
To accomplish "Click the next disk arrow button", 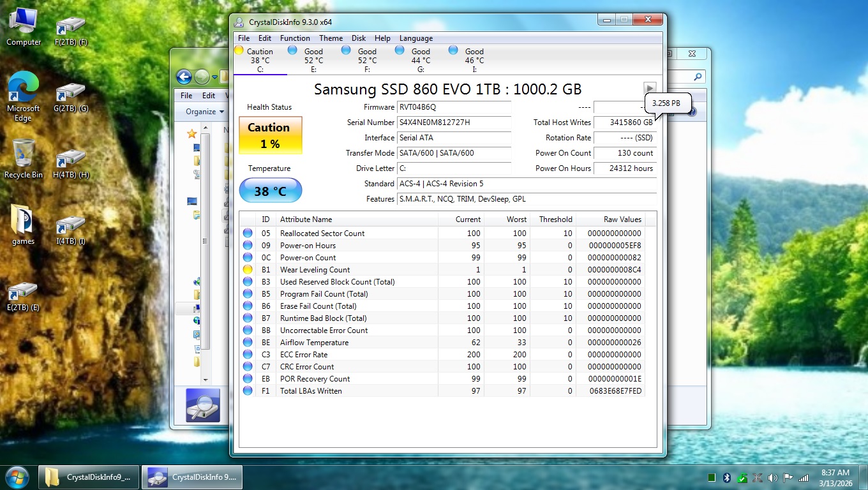I will [x=649, y=89].
